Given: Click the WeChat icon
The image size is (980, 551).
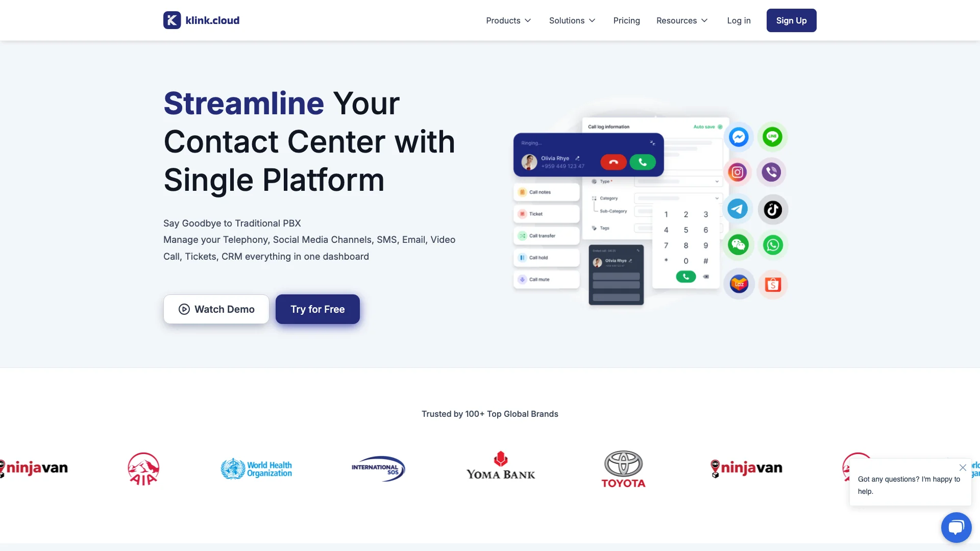Looking at the screenshot, I should pyautogui.click(x=739, y=245).
